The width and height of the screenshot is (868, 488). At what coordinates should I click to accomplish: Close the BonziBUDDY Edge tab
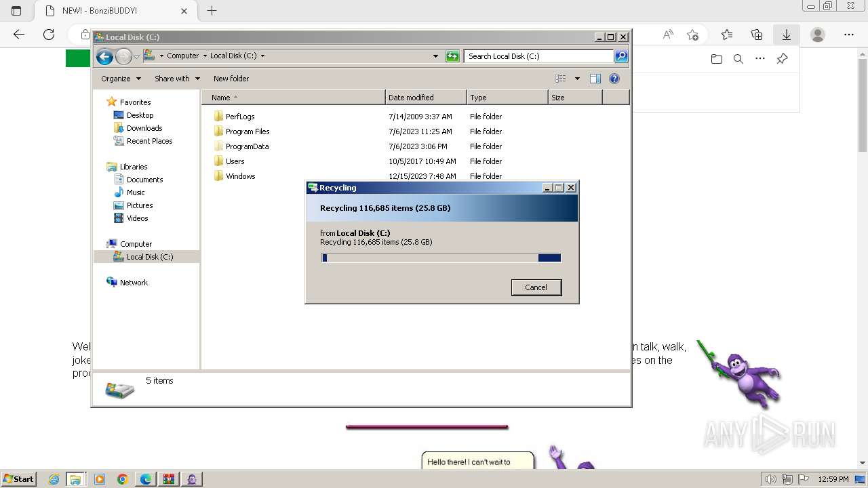tap(184, 11)
